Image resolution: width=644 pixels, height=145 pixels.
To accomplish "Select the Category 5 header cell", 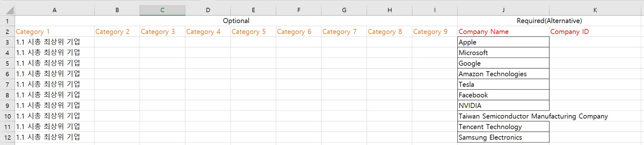I will tap(253, 32).
